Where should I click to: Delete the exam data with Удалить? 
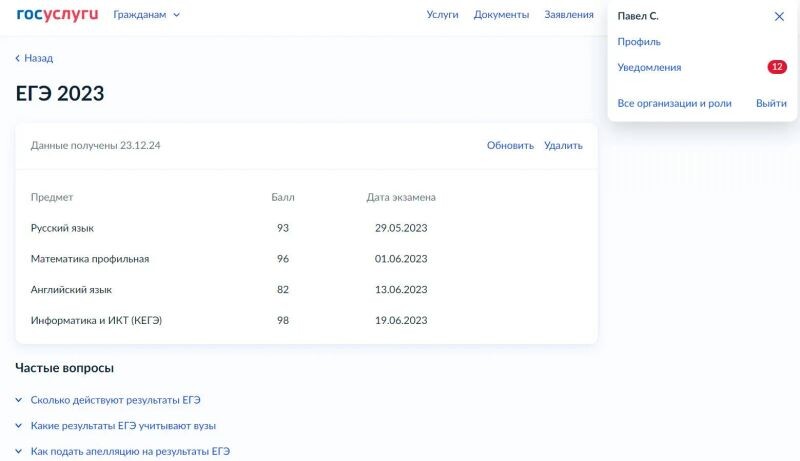tap(563, 145)
